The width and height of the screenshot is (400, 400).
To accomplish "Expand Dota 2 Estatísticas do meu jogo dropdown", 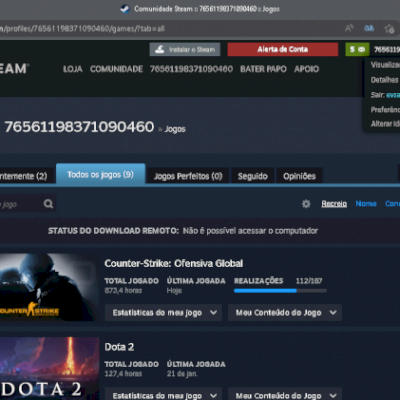I will [x=163, y=394].
